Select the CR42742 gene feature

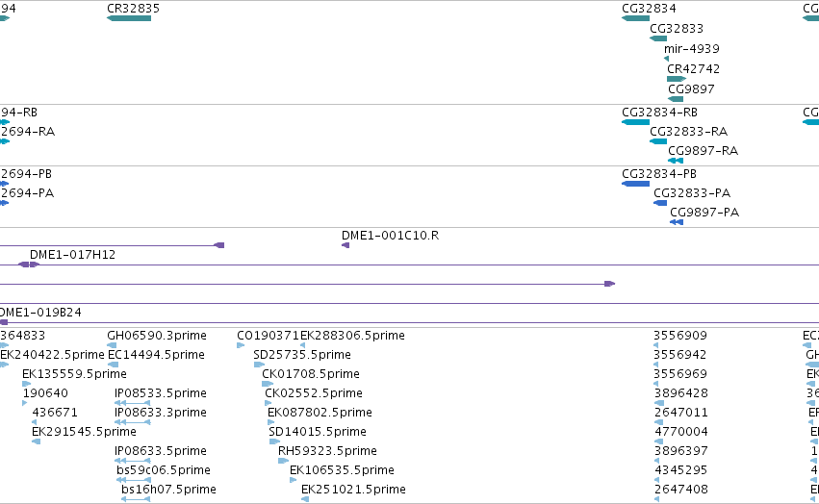(677, 79)
